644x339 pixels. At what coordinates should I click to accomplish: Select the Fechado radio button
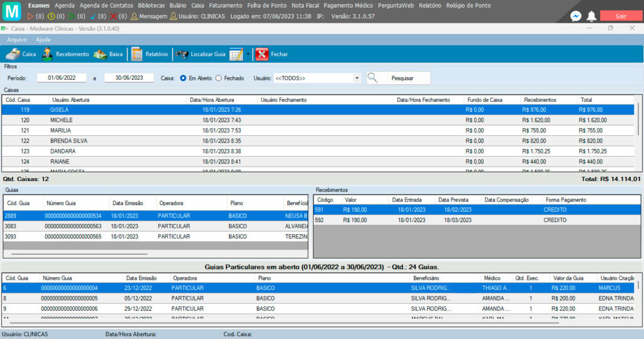[x=219, y=78]
